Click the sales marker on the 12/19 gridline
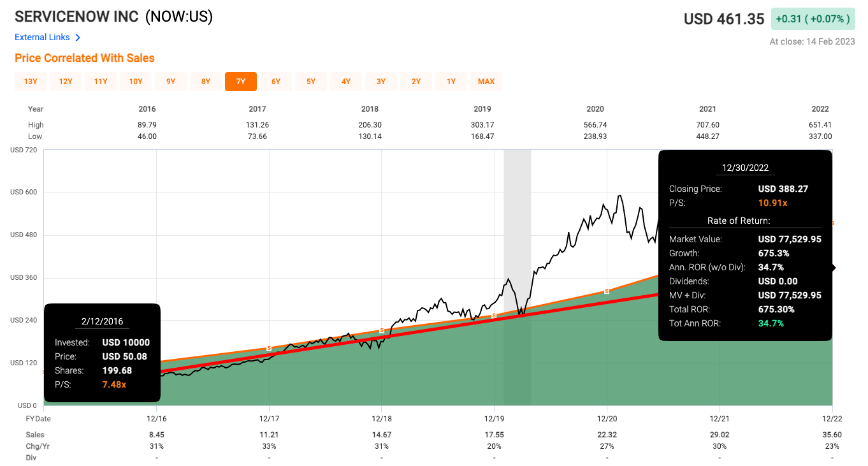Image resolution: width=868 pixels, height=466 pixels. tap(494, 315)
